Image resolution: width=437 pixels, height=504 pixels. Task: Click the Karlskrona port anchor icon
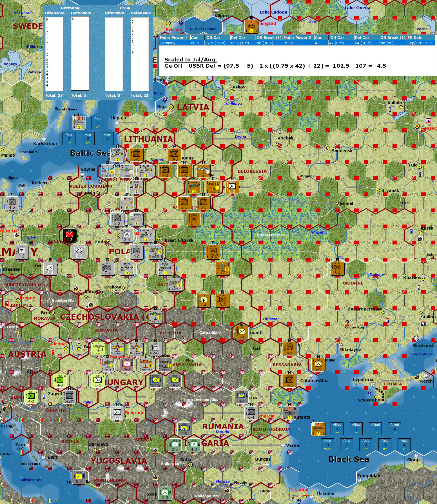[x=44, y=139]
